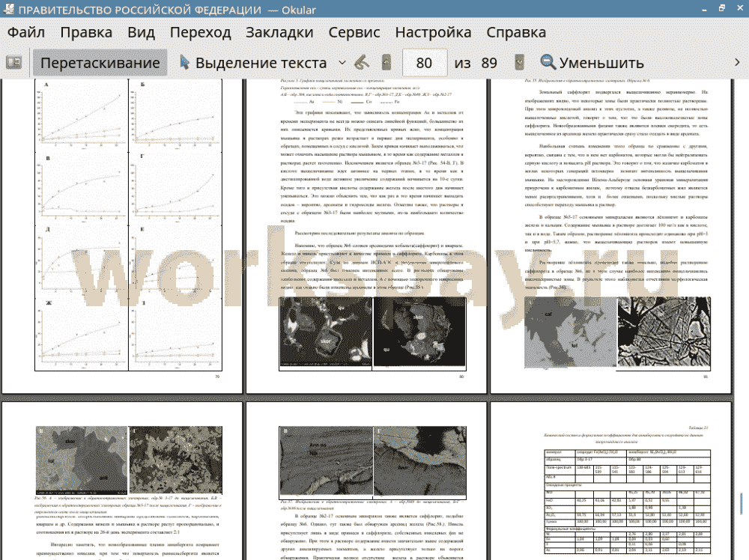
Task: Click the go-back navigation arrow icon
Action: pyautogui.click(x=362, y=63)
